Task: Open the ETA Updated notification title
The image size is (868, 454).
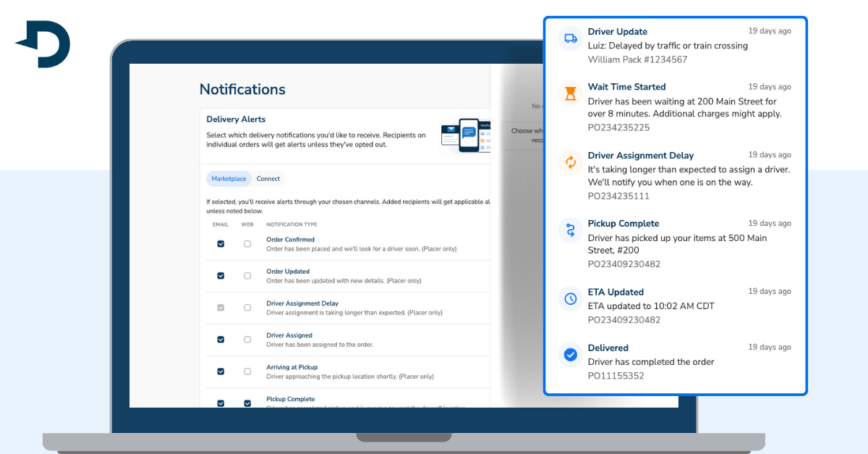Action: coord(616,293)
